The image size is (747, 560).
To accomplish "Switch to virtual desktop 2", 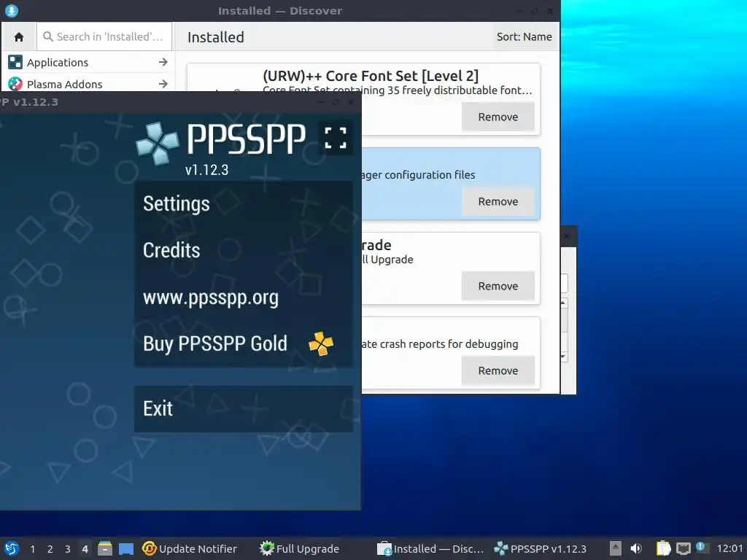I will [50, 549].
